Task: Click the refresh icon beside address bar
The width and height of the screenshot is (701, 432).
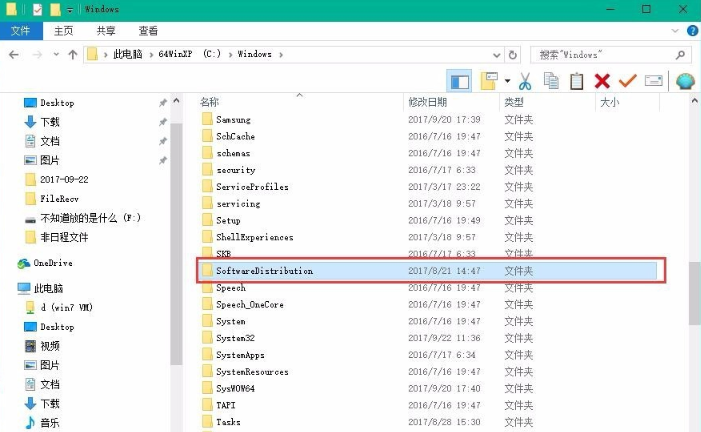Action: pos(513,55)
